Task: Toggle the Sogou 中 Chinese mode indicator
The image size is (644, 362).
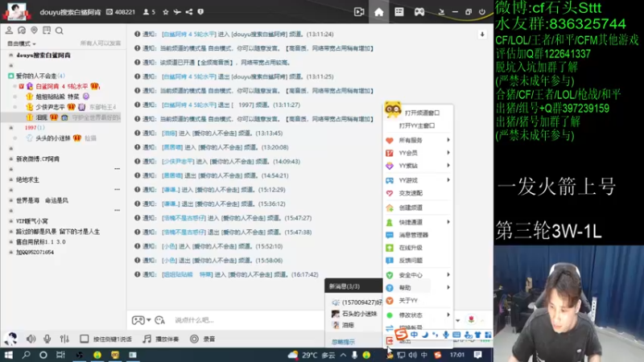Action: 414,335
